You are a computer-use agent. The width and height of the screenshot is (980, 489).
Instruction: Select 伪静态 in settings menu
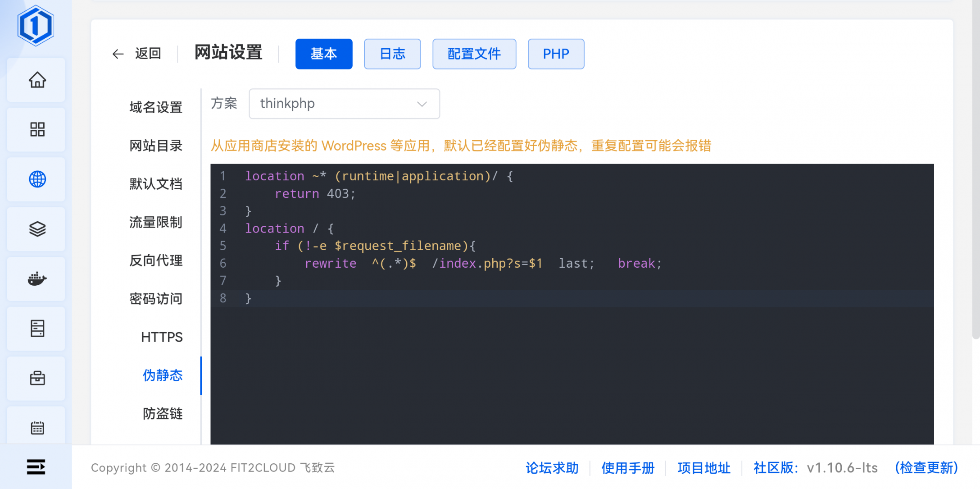click(x=163, y=375)
